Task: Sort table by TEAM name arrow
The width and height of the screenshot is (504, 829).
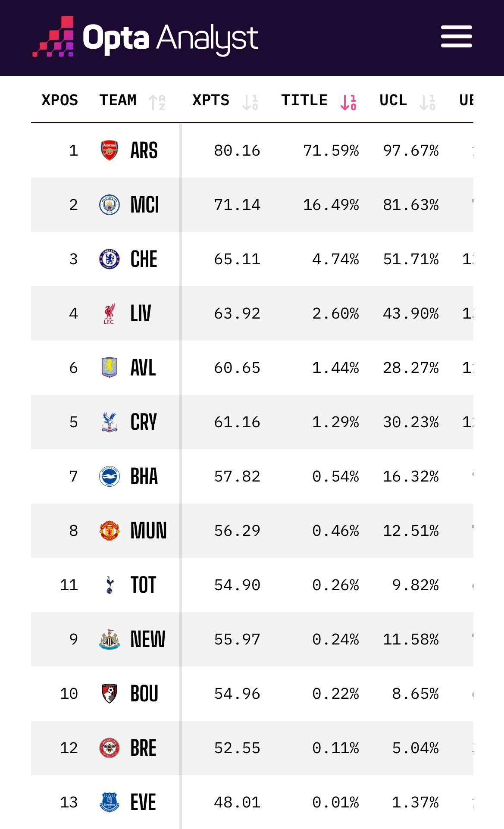Action: (157, 103)
